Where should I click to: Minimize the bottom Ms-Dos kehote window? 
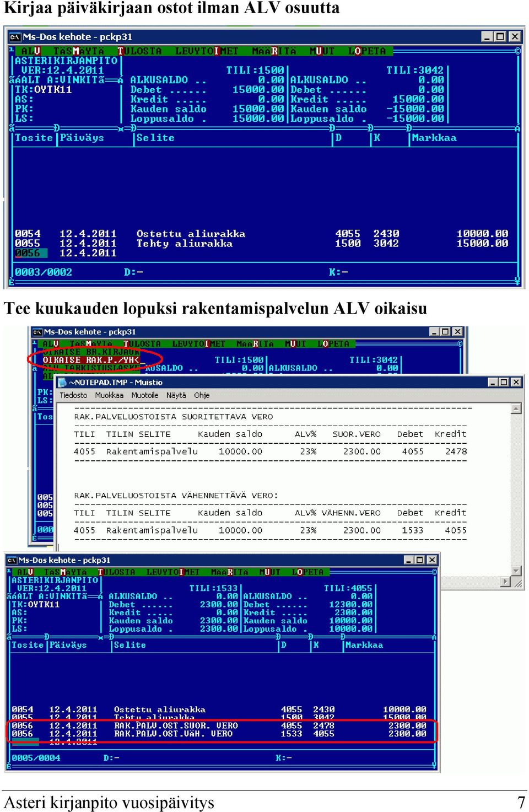click(x=409, y=560)
